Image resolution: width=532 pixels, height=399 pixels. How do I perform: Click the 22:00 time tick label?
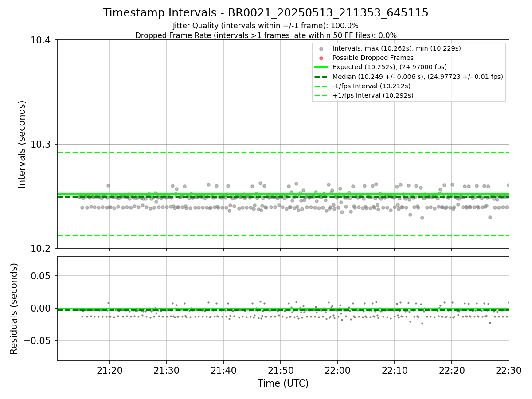click(338, 370)
